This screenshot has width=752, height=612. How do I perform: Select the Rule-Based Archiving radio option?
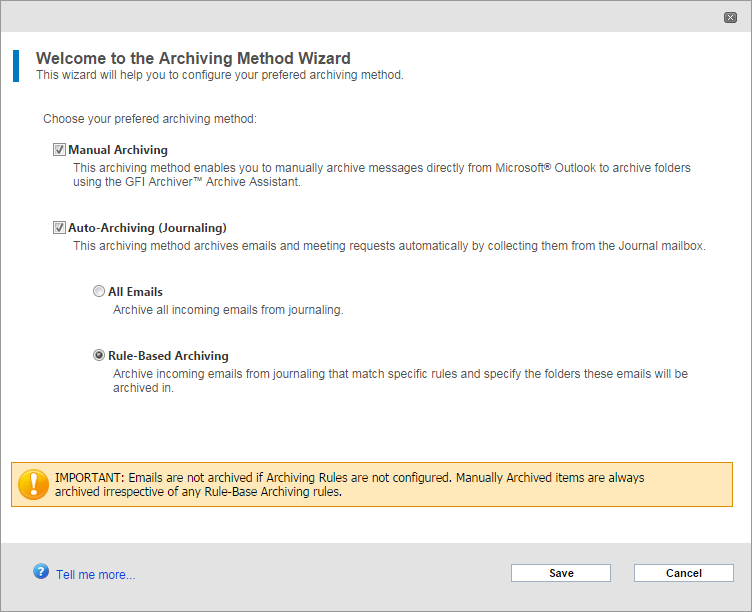pyautogui.click(x=99, y=355)
